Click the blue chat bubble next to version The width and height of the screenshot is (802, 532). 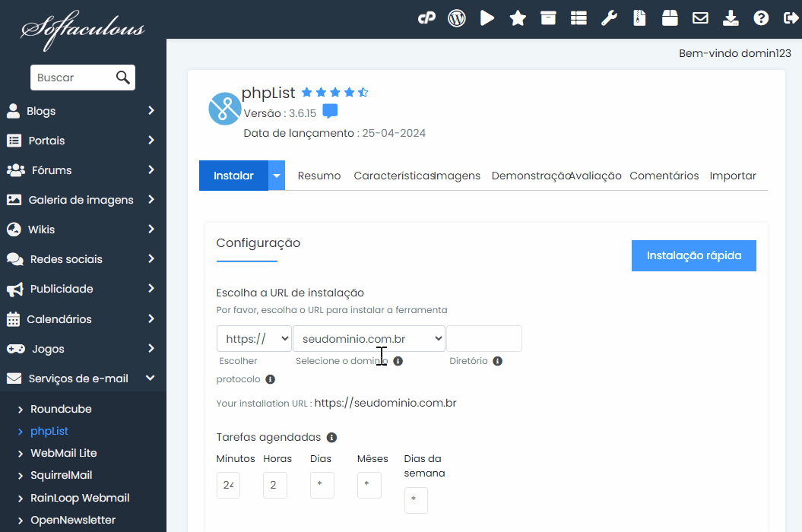point(331,111)
